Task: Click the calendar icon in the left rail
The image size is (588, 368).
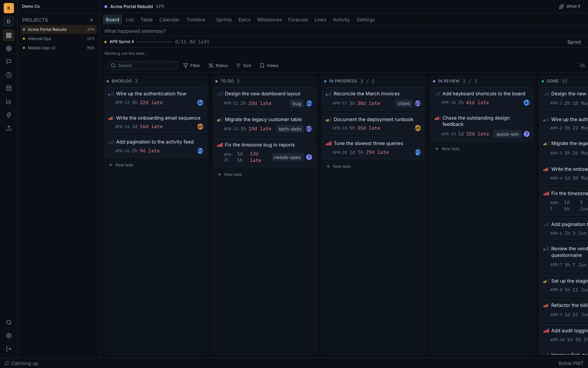Action: tap(9, 88)
